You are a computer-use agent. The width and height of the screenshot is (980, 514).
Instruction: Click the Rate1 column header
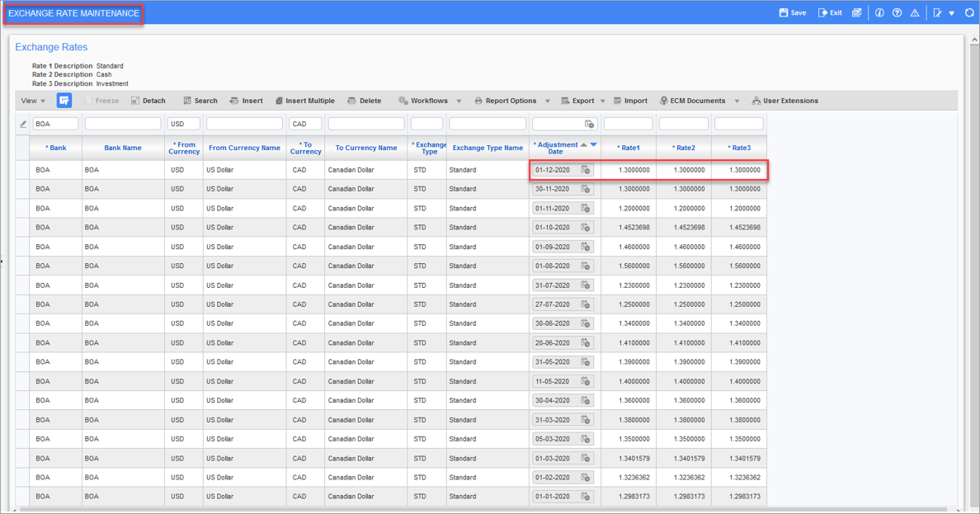629,148
